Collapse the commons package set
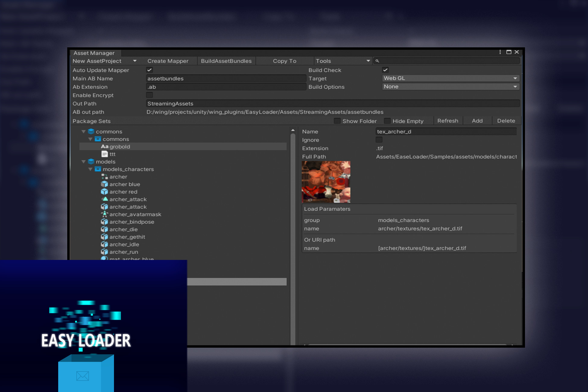588x392 pixels. [84, 131]
